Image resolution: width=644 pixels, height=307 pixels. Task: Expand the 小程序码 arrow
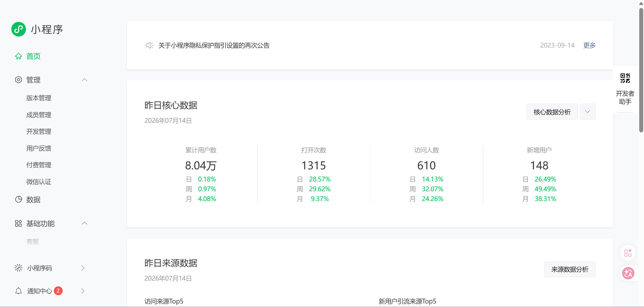(x=83, y=268)
